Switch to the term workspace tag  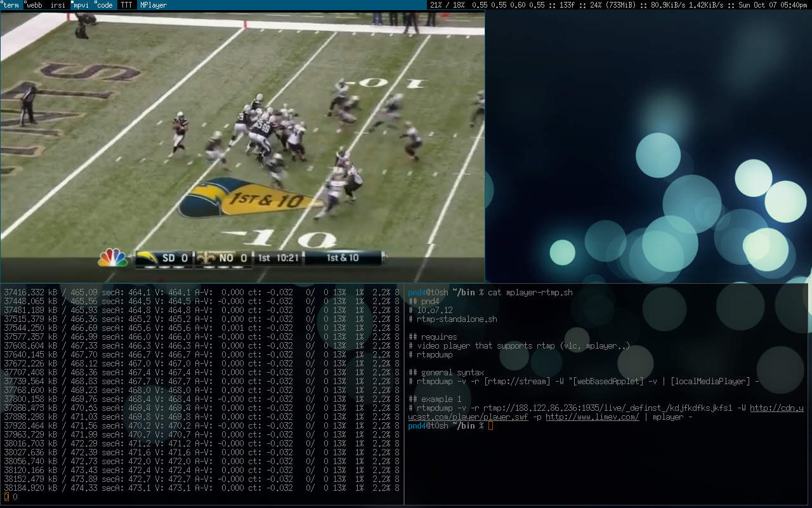pos(11,5)
